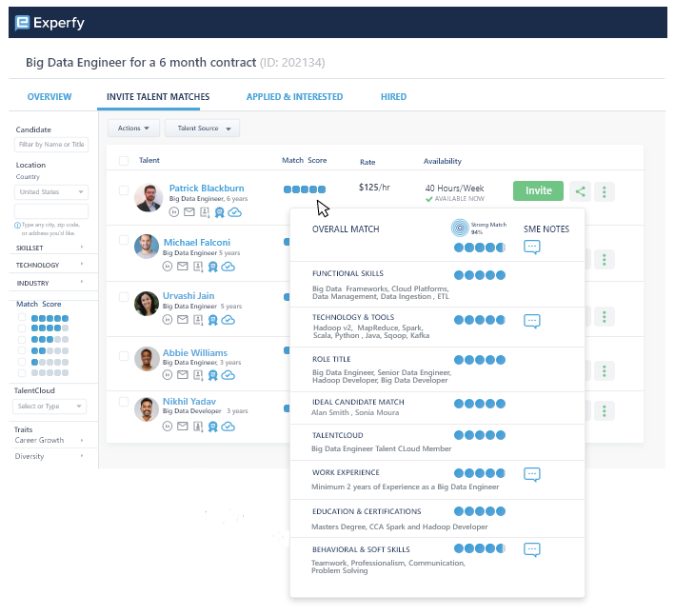The width and height of the screenshot is (675, 616).
Task: Click Nikhil Yadav's resume download icon
Action: coord(198,427)
